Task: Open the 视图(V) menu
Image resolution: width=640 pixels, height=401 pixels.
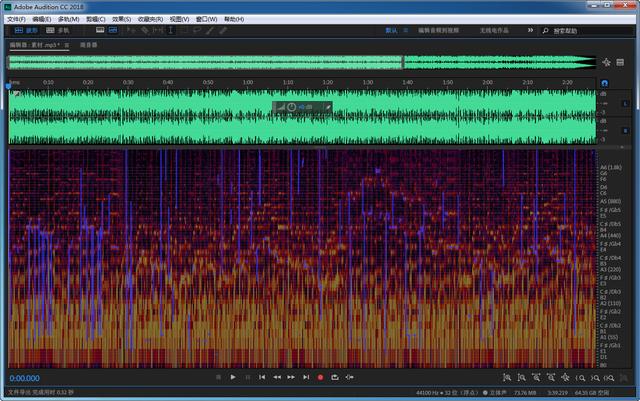Action: tap(180, 19)
